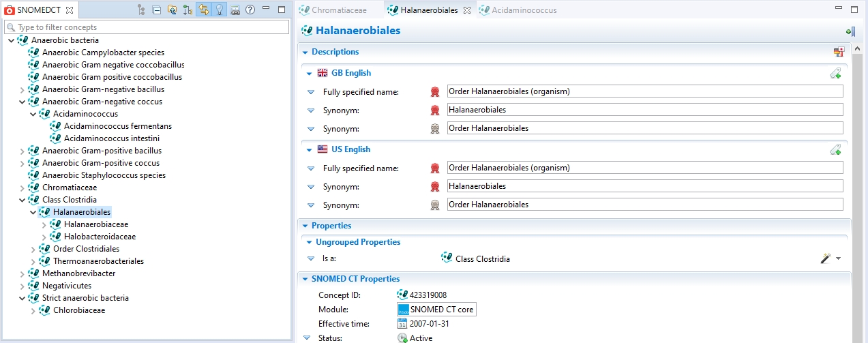Click the Class Clostridia parent link
This screenshot has width=868, height=343.
[482, 259]
